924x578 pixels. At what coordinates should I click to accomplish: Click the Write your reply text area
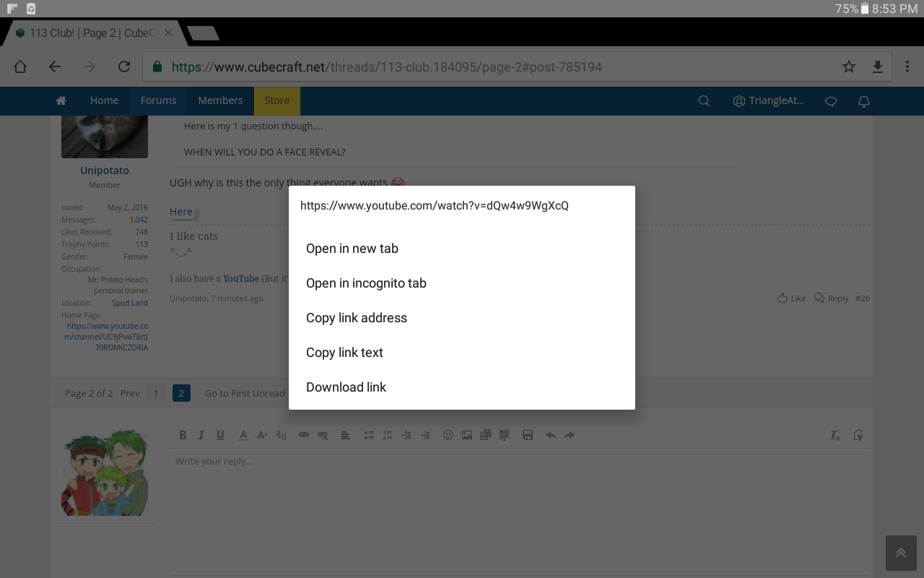[x=520, y=513]
